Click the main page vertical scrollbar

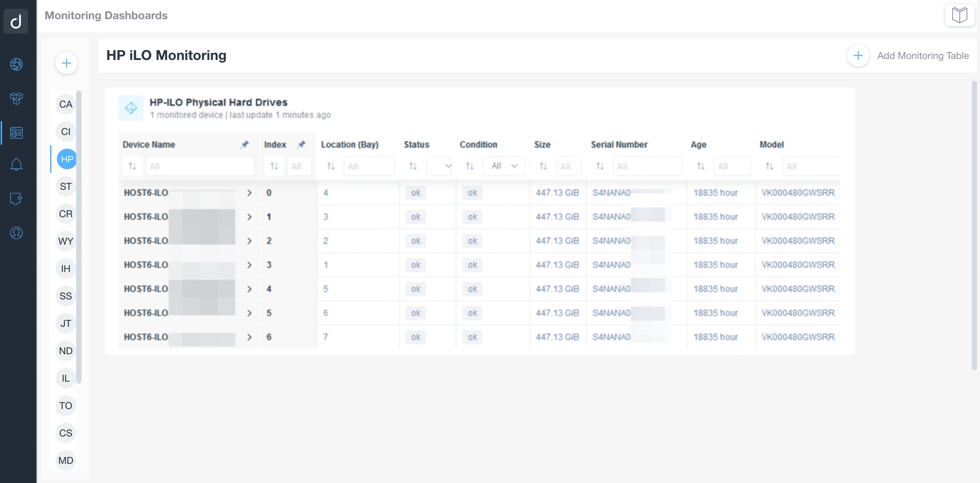(x=974, y=225)
